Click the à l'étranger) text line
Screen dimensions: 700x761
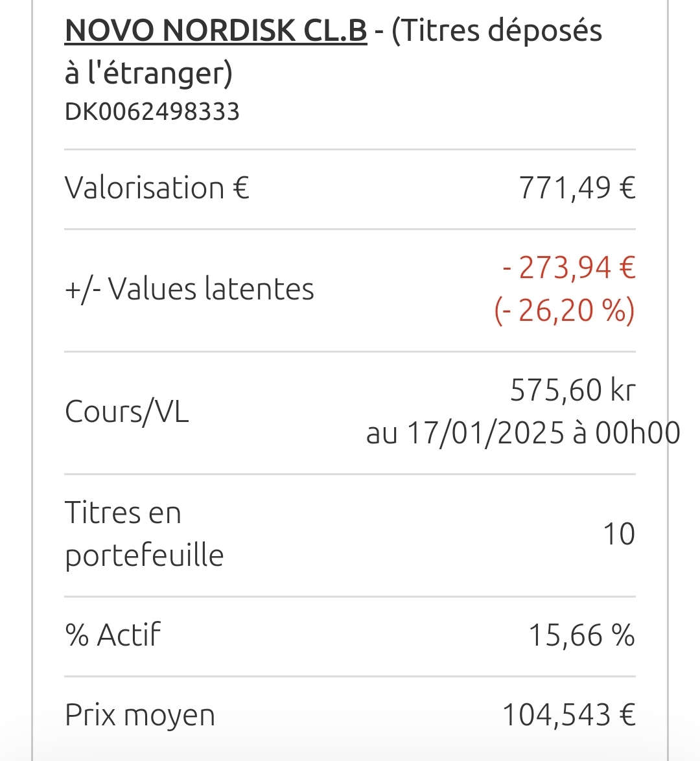pyautogui.click(x=148, y=73)
